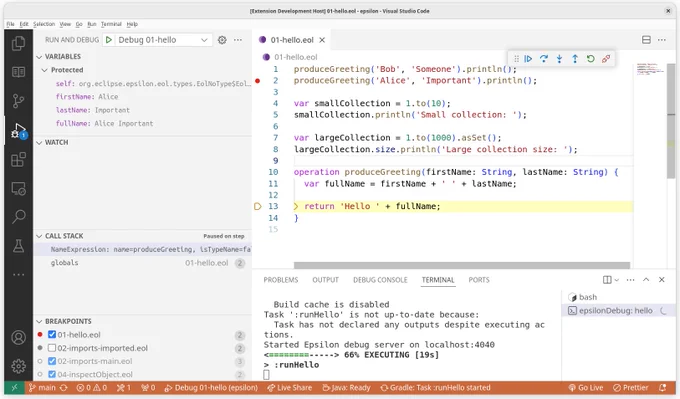The width and height of the screenshot is (680, 399).
Task: Restart the debug session
Action: pyautogui.click(x=591, y=59)
